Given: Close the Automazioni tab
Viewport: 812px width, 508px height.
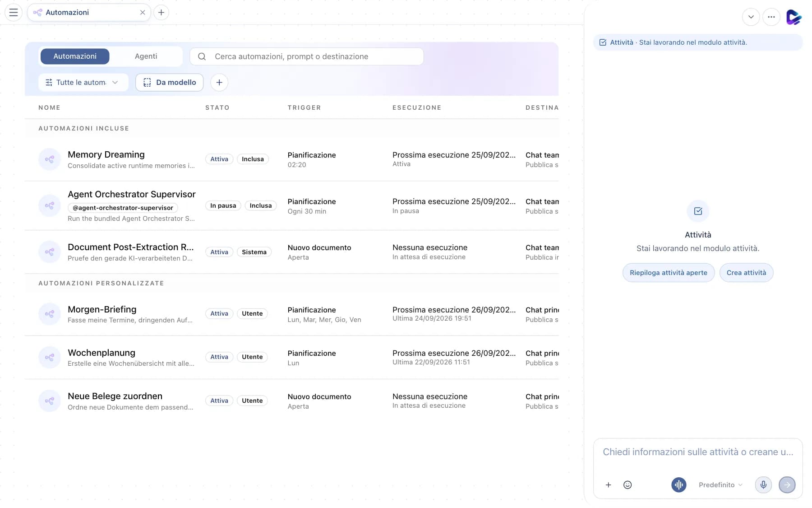Looking at the screenshot, I should click(x=143, y=13).
